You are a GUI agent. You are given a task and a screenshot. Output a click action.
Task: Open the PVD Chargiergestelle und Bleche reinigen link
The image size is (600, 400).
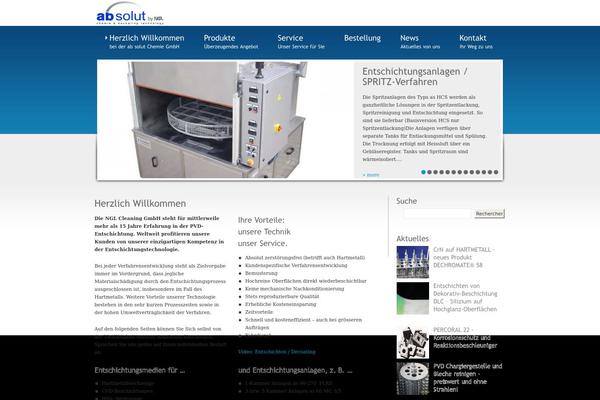point(467,378)
